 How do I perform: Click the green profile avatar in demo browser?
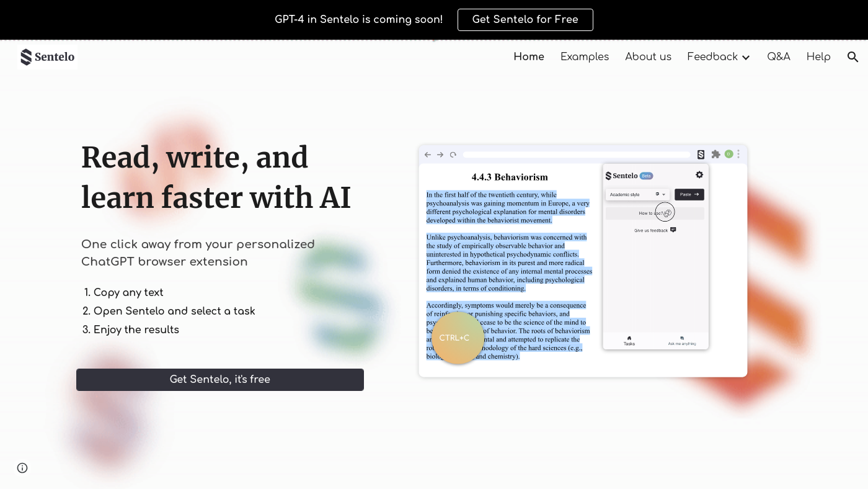coord(728,154)
